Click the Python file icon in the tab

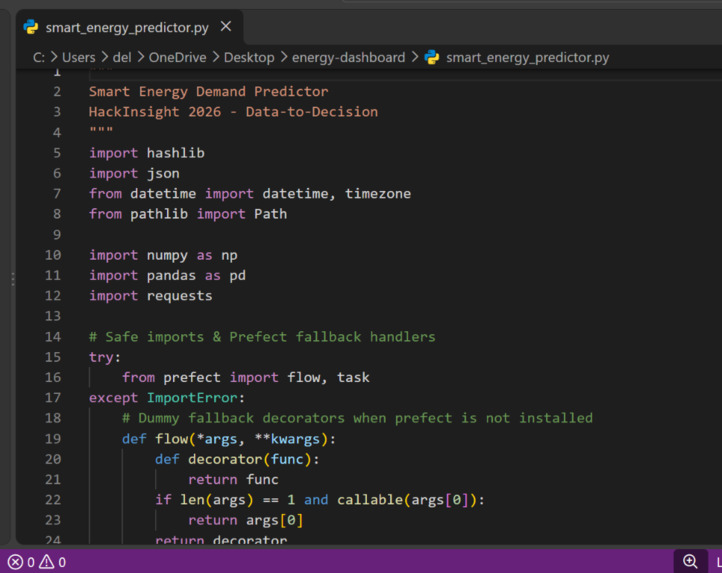coord(31,27)
